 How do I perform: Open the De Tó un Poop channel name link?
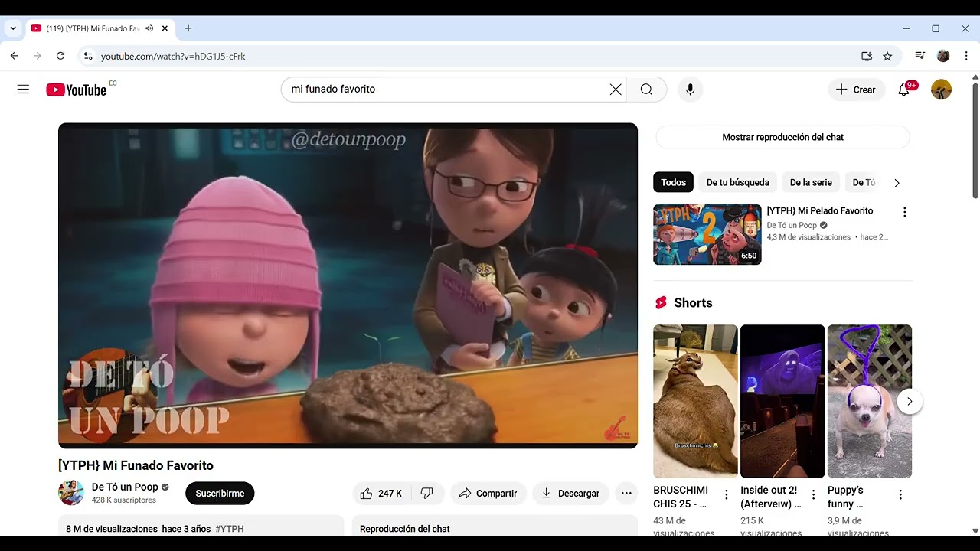[x=125, y=487]
